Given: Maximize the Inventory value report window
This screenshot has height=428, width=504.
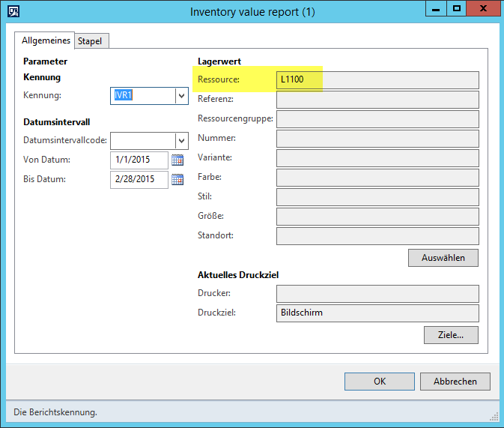Looking at the screenshot, I should point(456,10).
